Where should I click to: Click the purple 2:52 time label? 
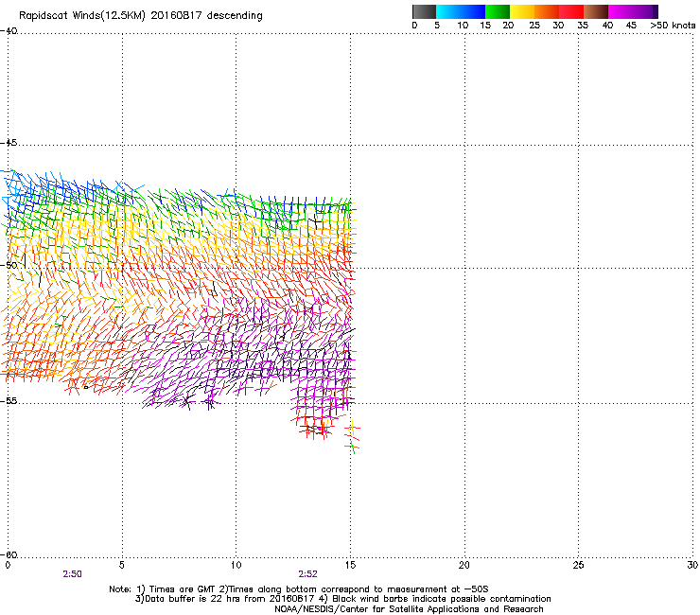308,574
